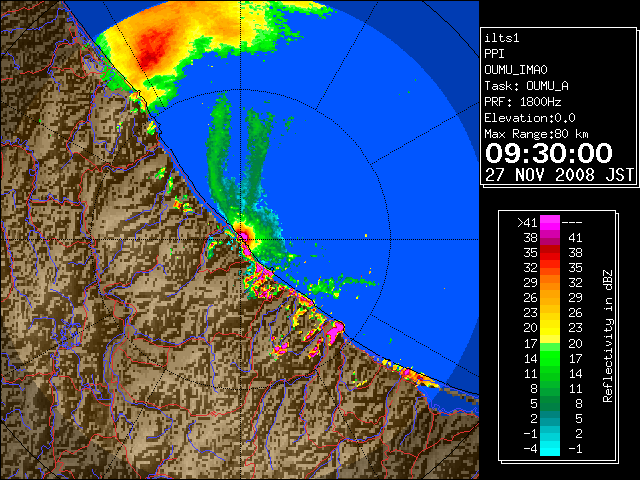Click the red 35 dBZ legend swatch

pos(550,253)
